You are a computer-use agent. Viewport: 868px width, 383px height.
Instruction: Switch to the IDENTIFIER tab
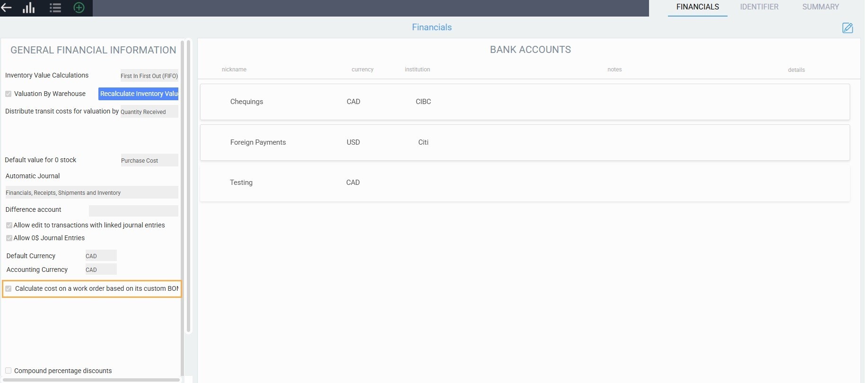point(759,7)
